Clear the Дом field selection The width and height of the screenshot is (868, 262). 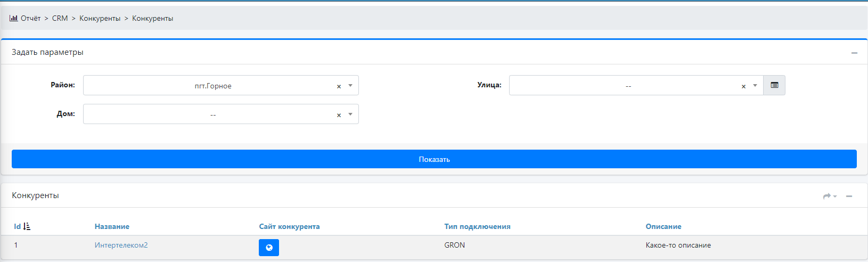point(339,115)
